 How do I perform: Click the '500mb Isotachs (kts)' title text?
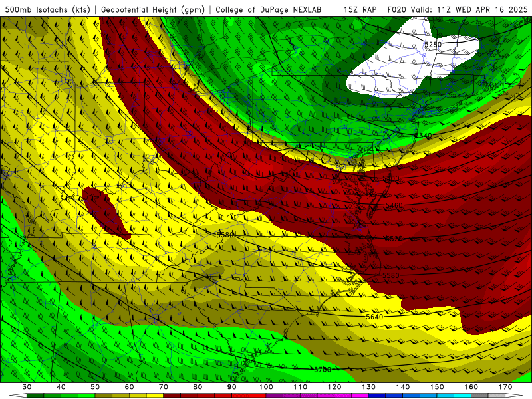point(47,10)
